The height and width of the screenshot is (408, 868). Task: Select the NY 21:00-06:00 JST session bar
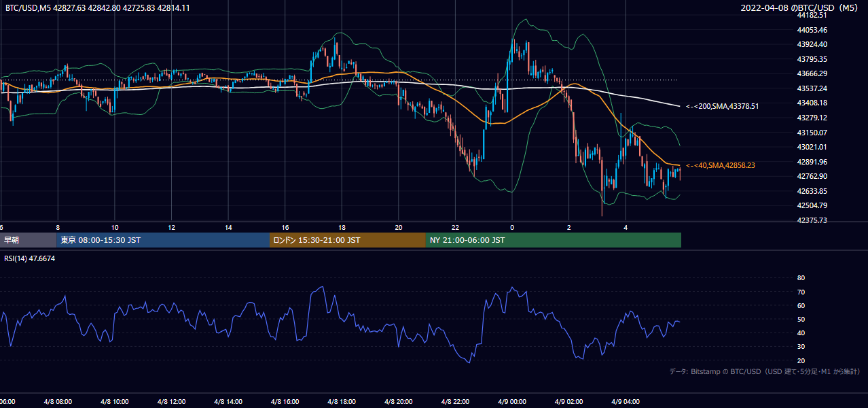click(554, 240)
